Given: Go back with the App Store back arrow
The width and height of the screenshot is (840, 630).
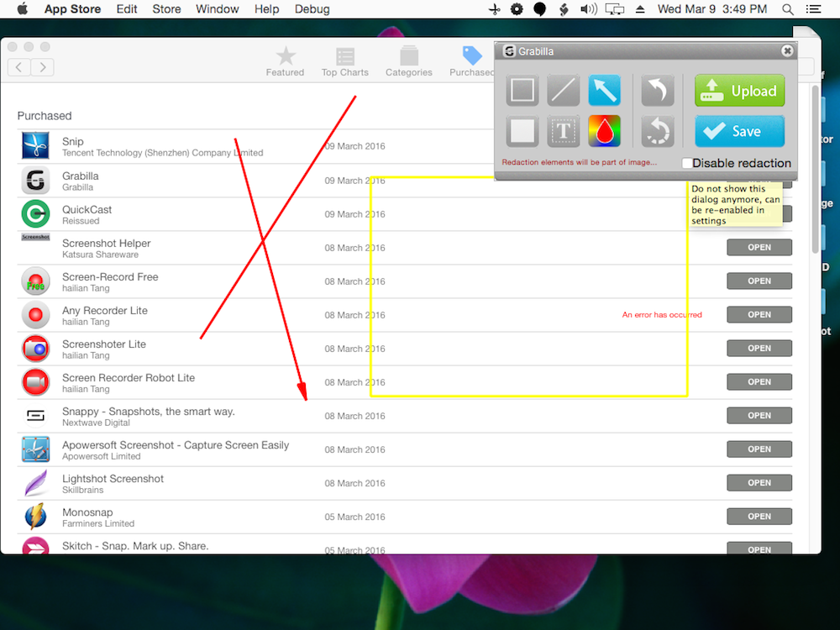Looking at the screenshot, I should click(19, 67).
